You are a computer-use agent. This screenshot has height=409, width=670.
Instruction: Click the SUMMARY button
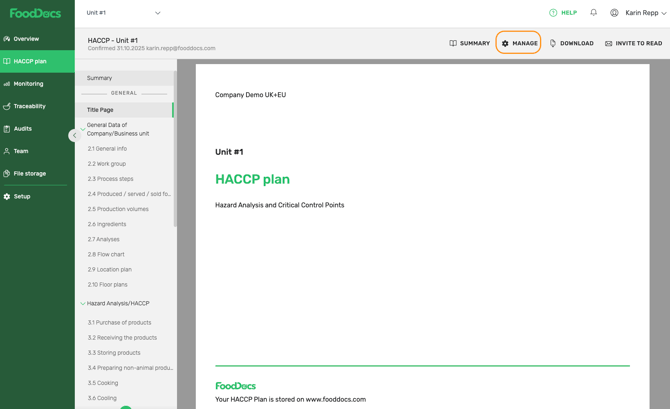pyautogui.click(x=470, y=43)
